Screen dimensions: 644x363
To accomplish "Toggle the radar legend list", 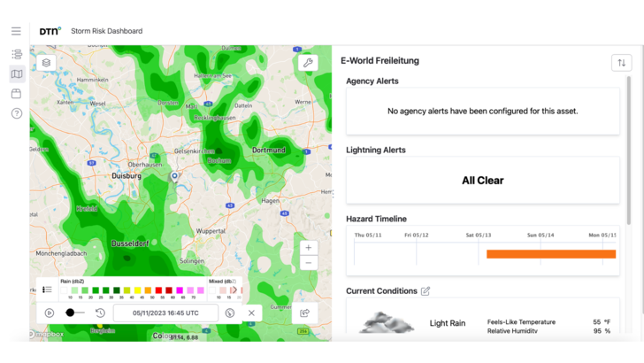I will pyautogui.click(x=47, y=290).
